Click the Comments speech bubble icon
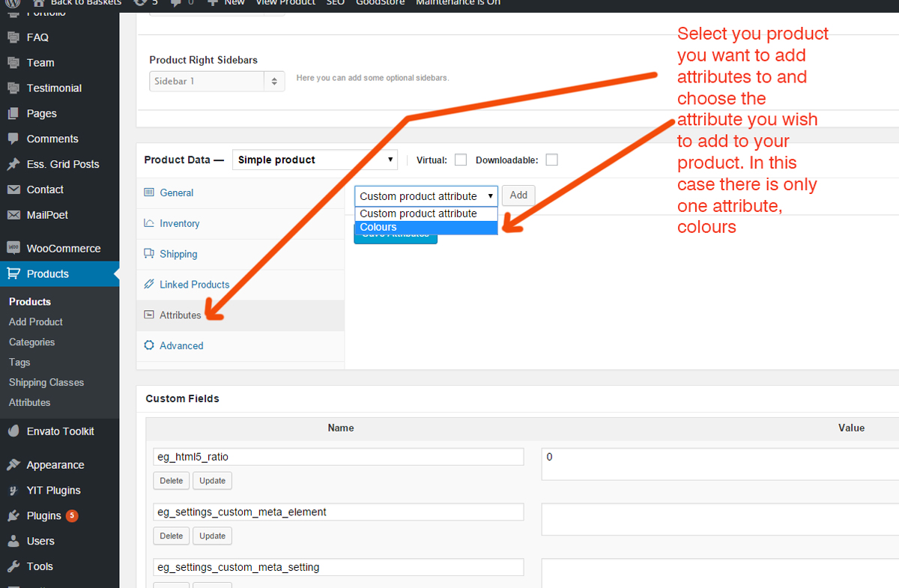This screenshot has width=899, height=588. tap(13, 139)
